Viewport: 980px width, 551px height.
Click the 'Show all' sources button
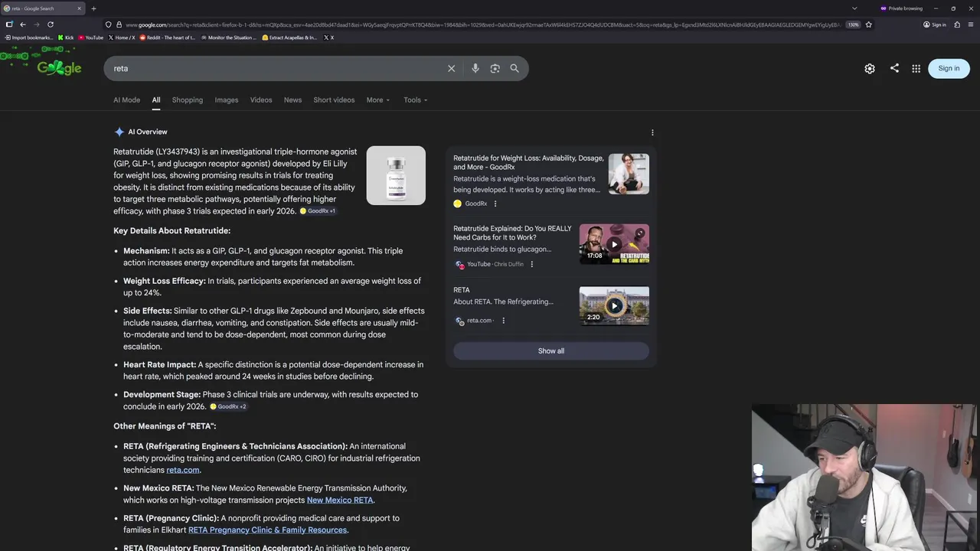click(551, 350)
